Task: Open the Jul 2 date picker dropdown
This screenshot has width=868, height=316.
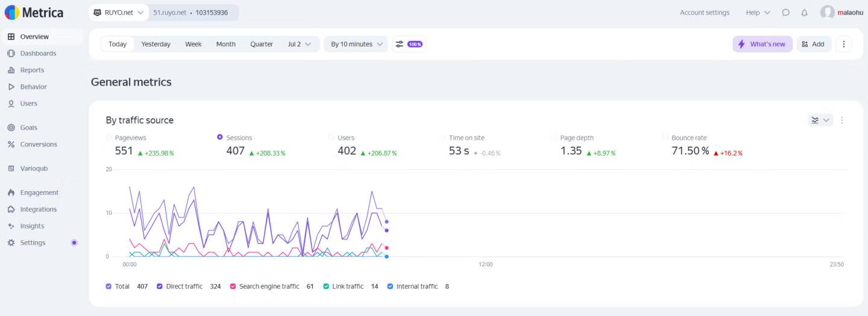Action: tap(299, 44)
